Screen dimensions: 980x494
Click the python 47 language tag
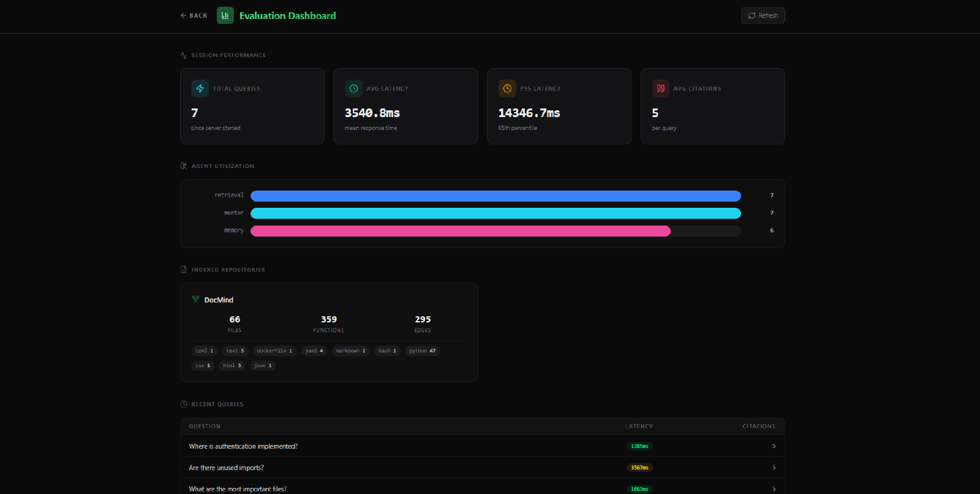pos(423,351)
